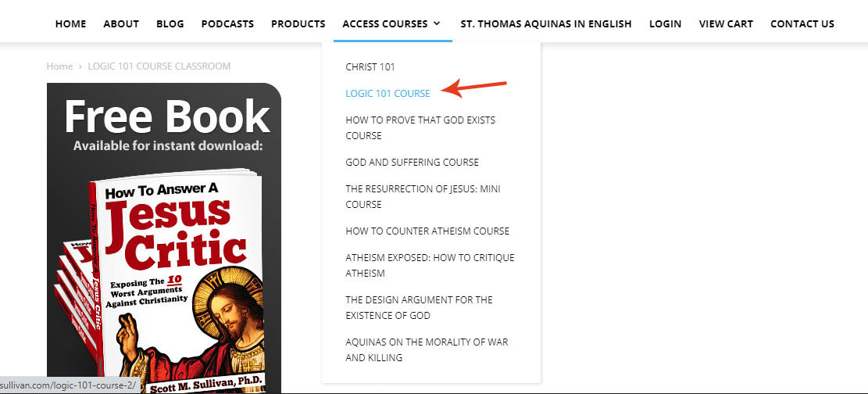The height and width of the screenshot is (394, 868).
Task: Open How To Prove That God Exists Course
Action: (x=420, y=128)
